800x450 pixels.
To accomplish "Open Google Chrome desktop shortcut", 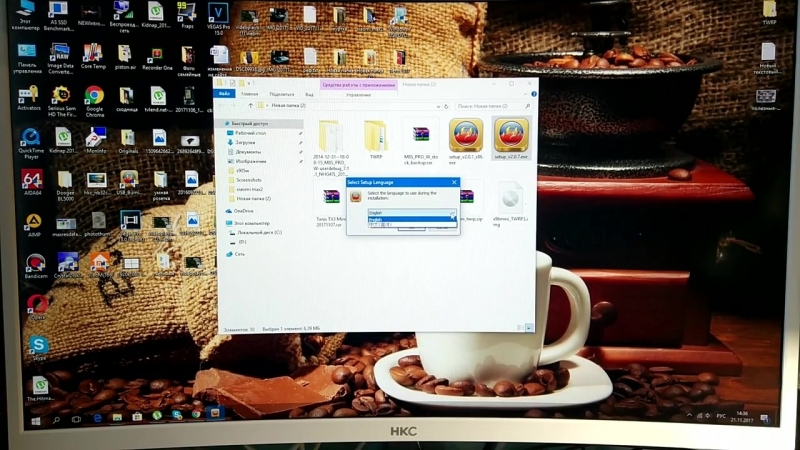I will (x=94, y=98).
